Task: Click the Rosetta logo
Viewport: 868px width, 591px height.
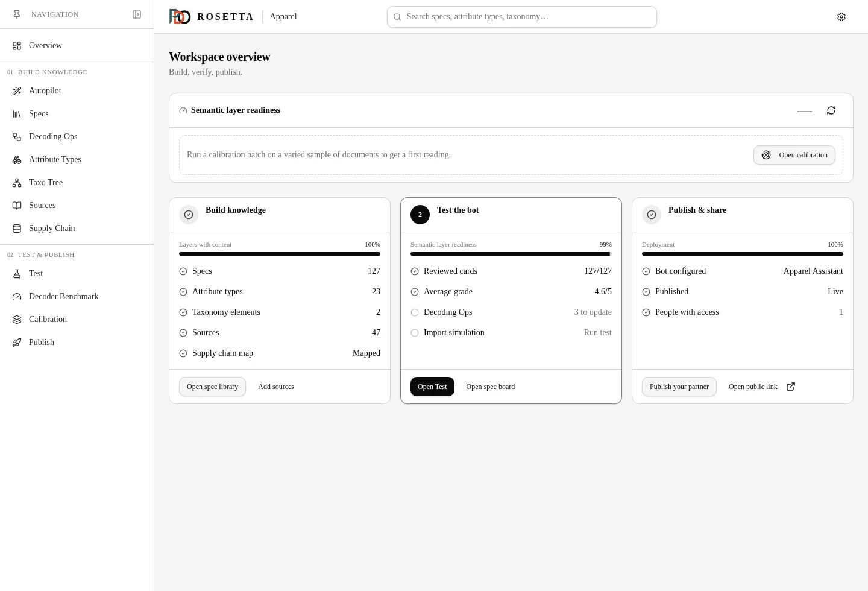Action: click(180, 17)
